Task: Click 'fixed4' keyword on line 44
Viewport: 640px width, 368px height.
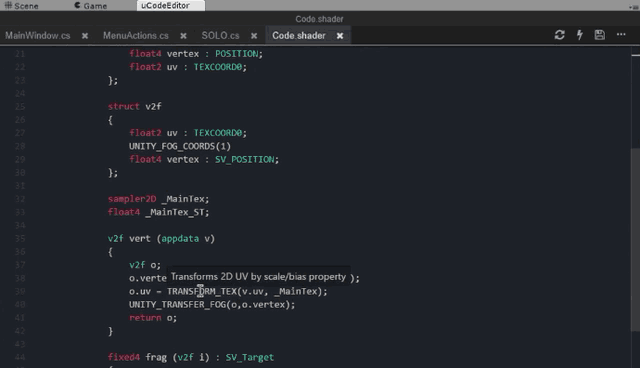Action: [124, 357]
